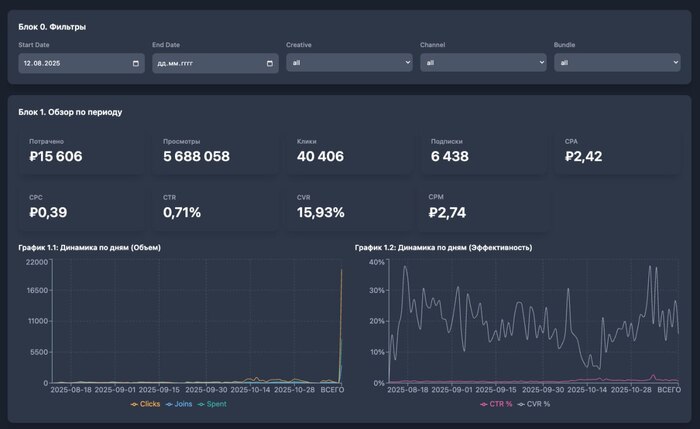Select the Потрачено card showing ₽15 606
700x429 pixels.
(x=82, y=151)
